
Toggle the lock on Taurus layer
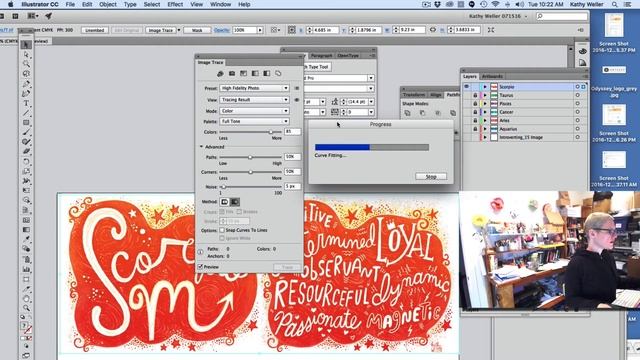point(475,96)
